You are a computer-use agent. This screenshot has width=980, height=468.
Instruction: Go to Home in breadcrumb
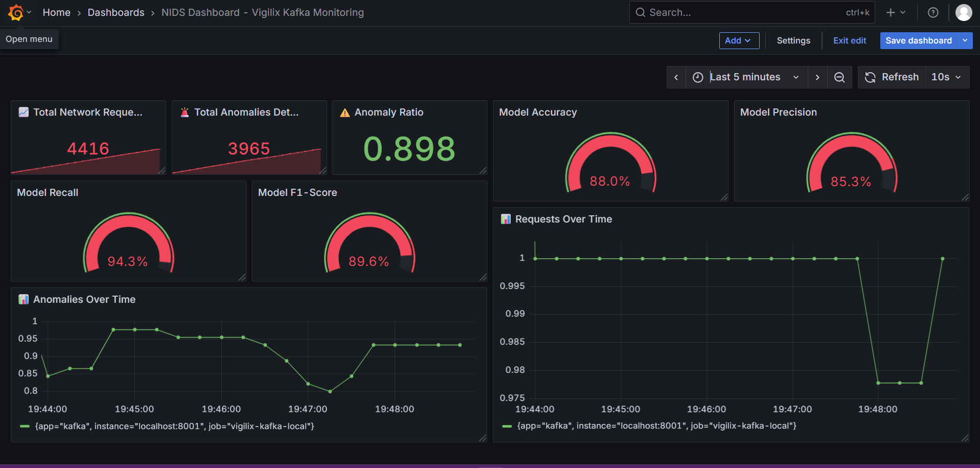[x=56, y=13]
